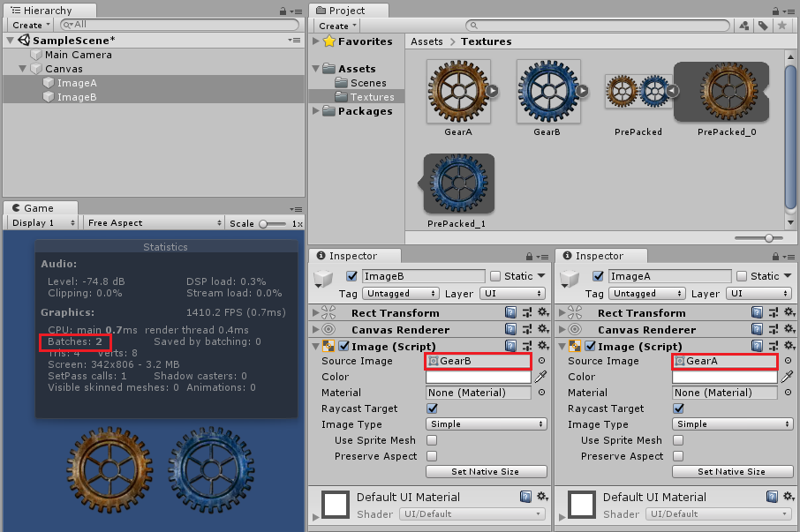Screen dimensions: 800x532
Task: Toggle ImageB Static checkbox
Action: tap(494, 276)
